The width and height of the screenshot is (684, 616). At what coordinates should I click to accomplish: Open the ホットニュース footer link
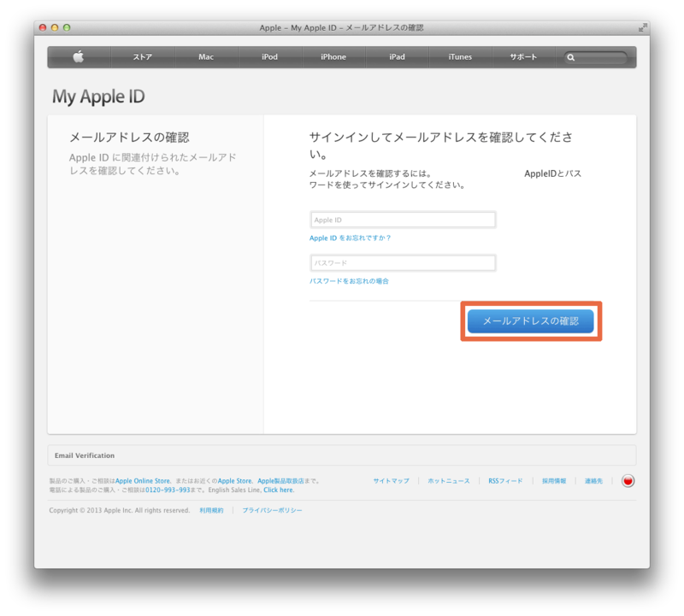click(x=448, y=481)
